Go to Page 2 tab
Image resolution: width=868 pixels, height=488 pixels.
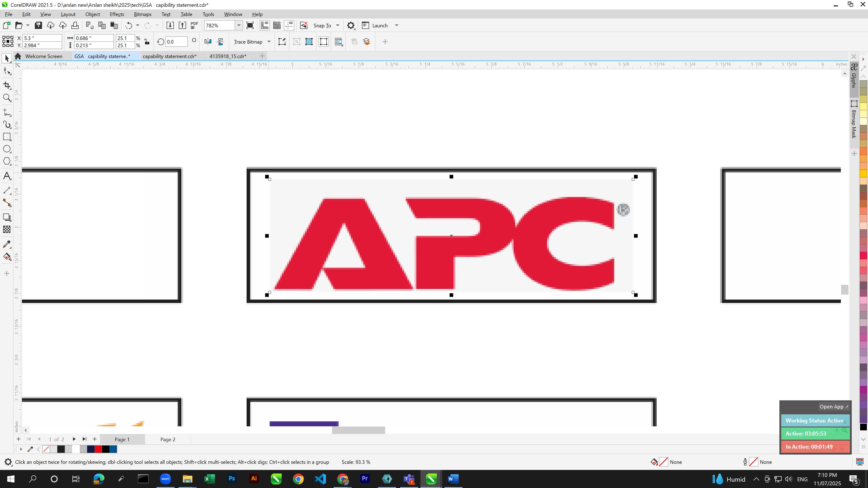[x=168, y=439]
